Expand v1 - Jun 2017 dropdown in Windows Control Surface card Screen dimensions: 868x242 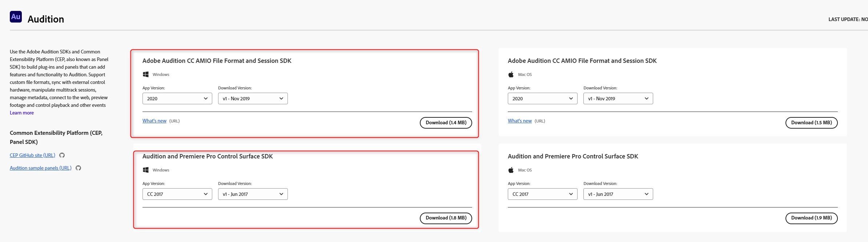tap(253, 194)
